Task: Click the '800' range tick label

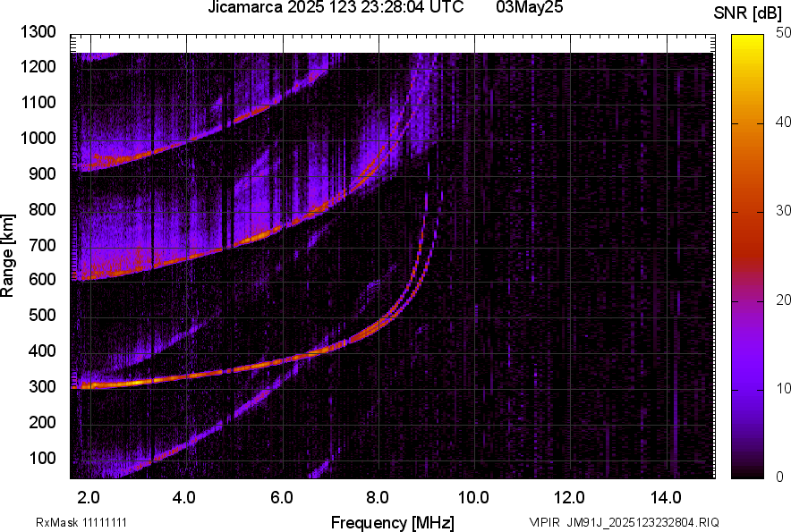Action: 42,209
